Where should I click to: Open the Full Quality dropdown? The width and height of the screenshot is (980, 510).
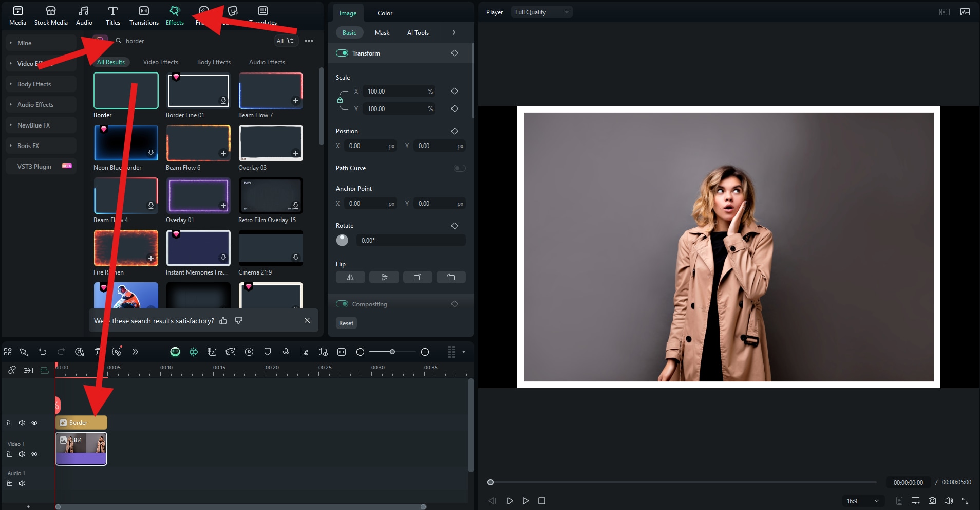click(x=541, y=12)
